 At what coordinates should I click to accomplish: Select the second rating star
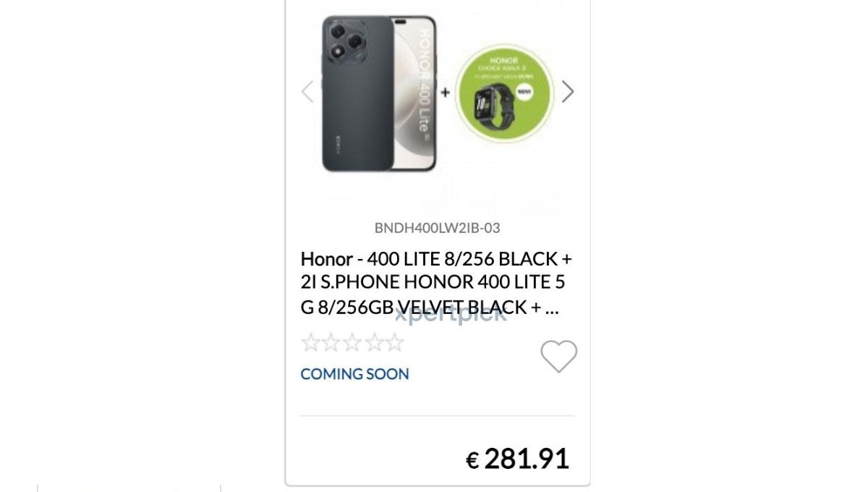331,342
